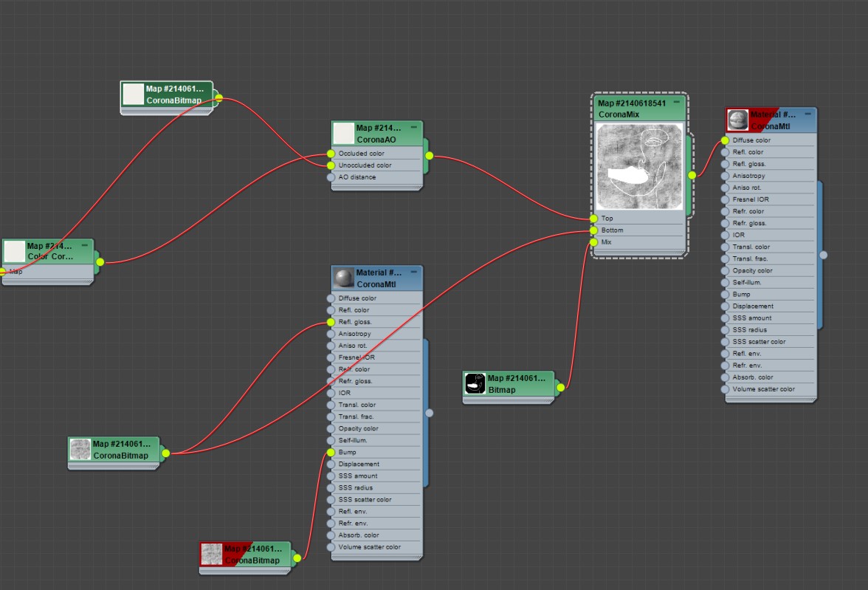The width and height of the screenshot is (868, 590).
Task: Click the Mix input socket on CoronaMix
Action: pyautogui.click(x=594, y=242)
